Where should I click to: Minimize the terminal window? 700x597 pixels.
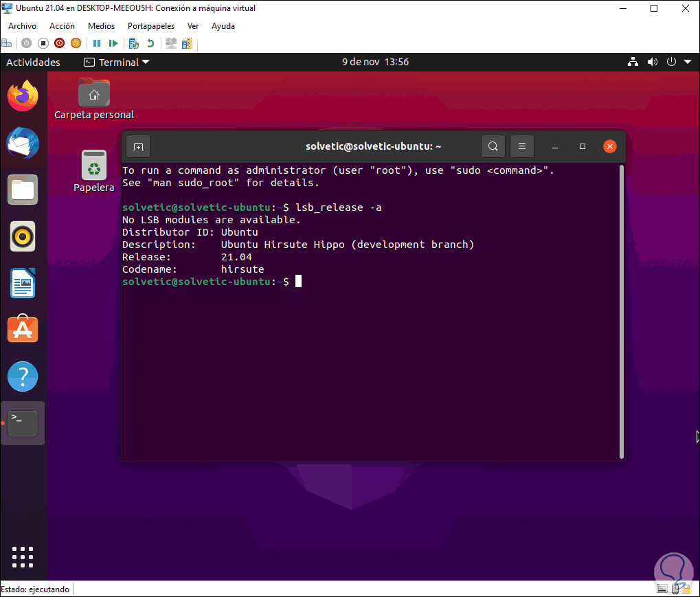tap(555, 146)
